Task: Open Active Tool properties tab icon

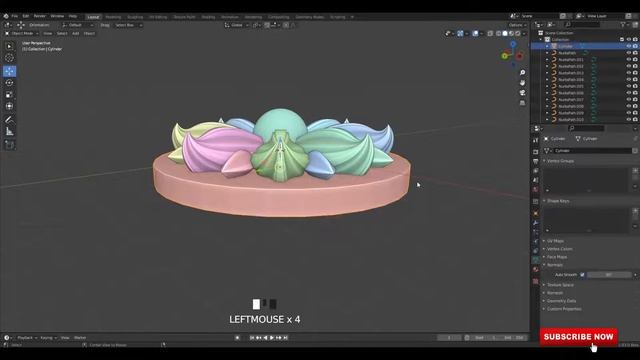Action: 536,140
